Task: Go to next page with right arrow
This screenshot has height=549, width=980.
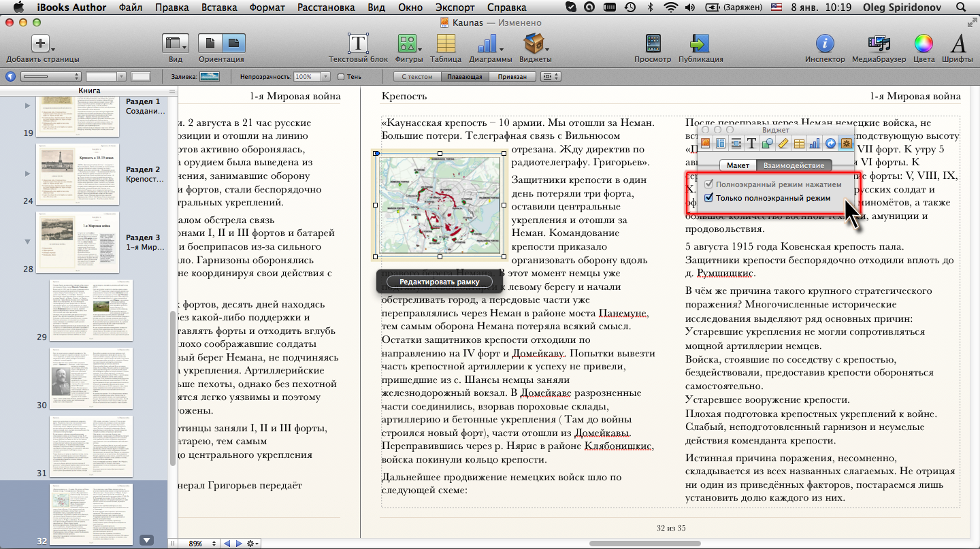Action: (x=238, y=544)
